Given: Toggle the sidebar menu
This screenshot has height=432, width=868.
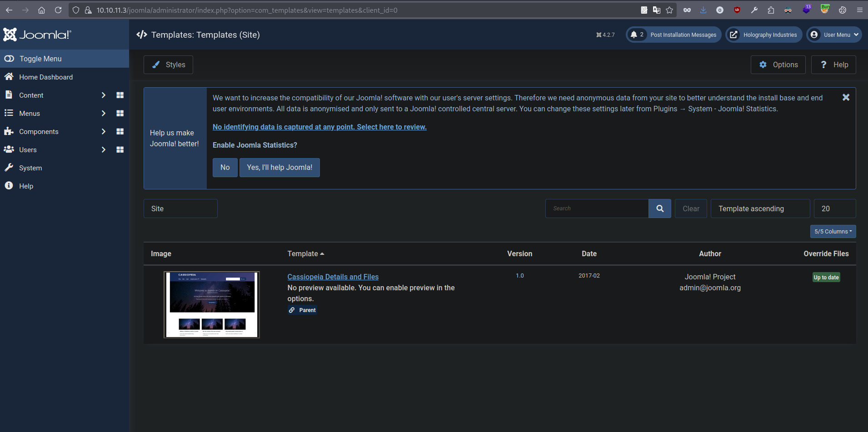Looking at the screenshot, I should pyautogui.click(x=65, y=59).
